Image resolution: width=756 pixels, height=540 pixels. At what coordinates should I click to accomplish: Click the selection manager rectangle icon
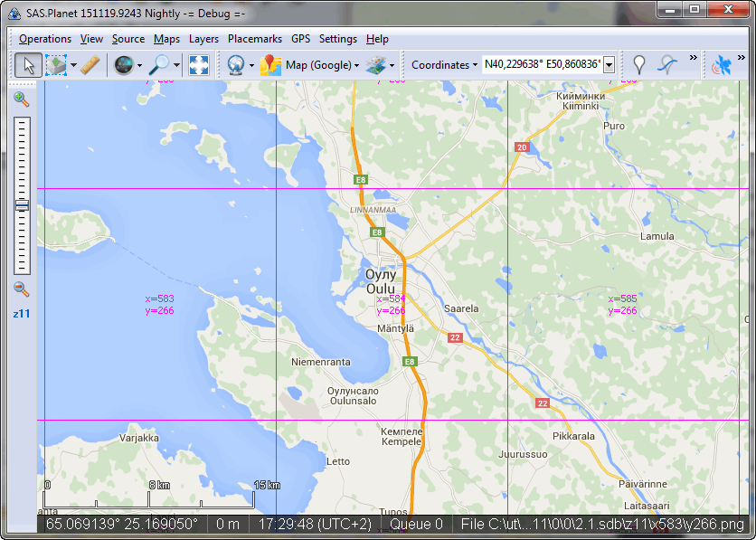(x=55, y=65)
